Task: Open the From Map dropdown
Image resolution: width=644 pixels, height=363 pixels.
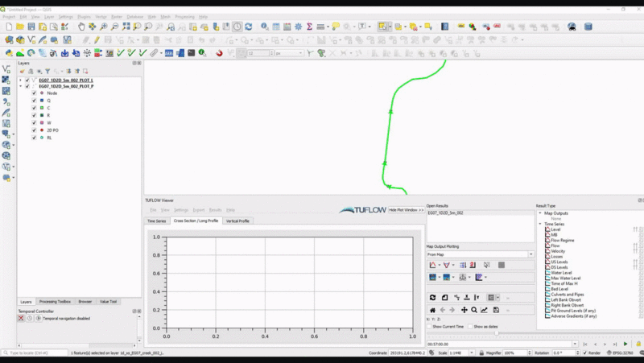Action: 480,254
